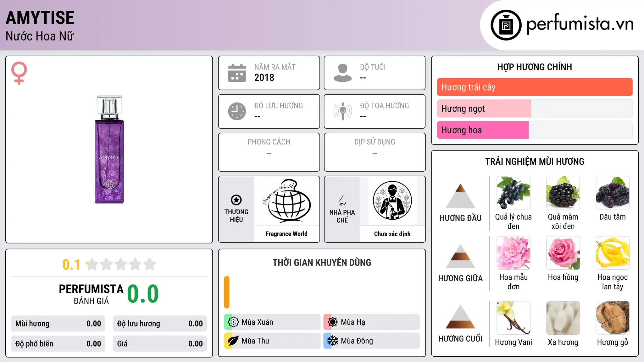Open the Fragrance World brand link
Image resolution: width=644 pixels, height=362 pixels.
pyautogui.click(x=286, y=234)
